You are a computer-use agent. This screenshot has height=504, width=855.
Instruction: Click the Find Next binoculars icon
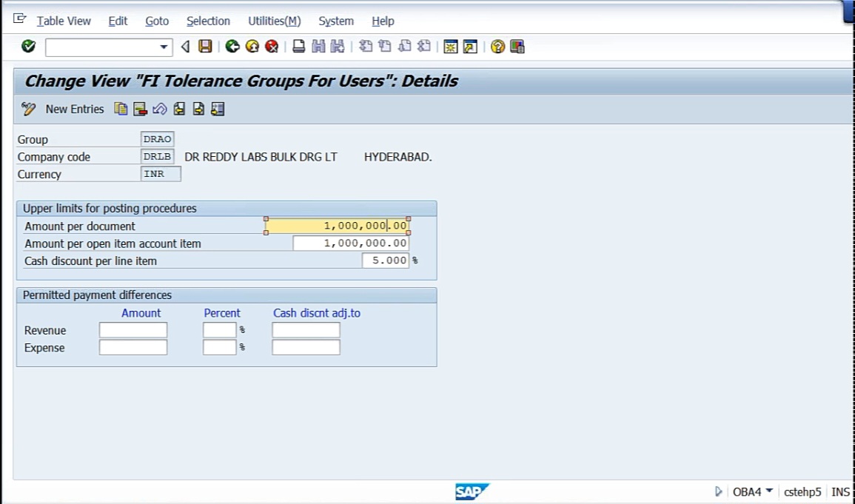(x=338, y=47)
